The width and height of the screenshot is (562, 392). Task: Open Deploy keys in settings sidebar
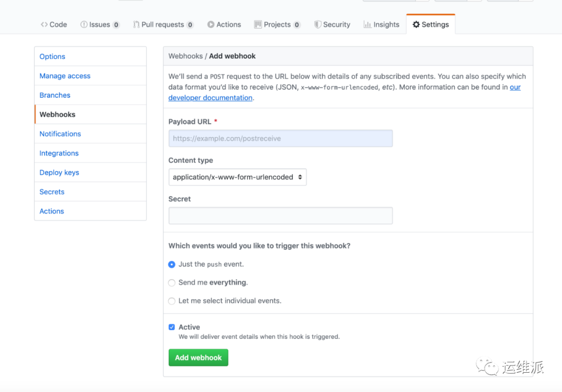coord(59,173)
